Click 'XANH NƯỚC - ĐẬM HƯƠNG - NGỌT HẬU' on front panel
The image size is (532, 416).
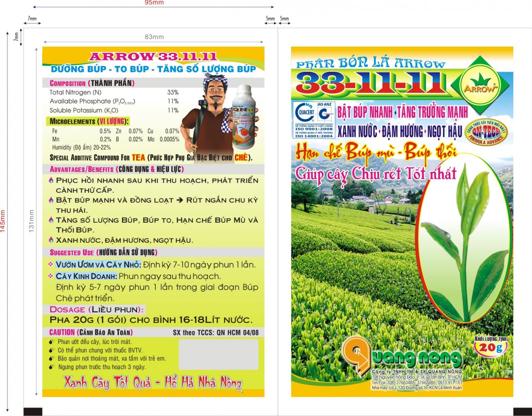[400, 131]
